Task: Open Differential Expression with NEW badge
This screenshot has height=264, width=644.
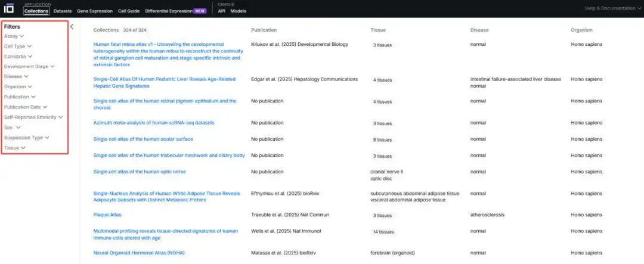Action: [x=176, y=11]
